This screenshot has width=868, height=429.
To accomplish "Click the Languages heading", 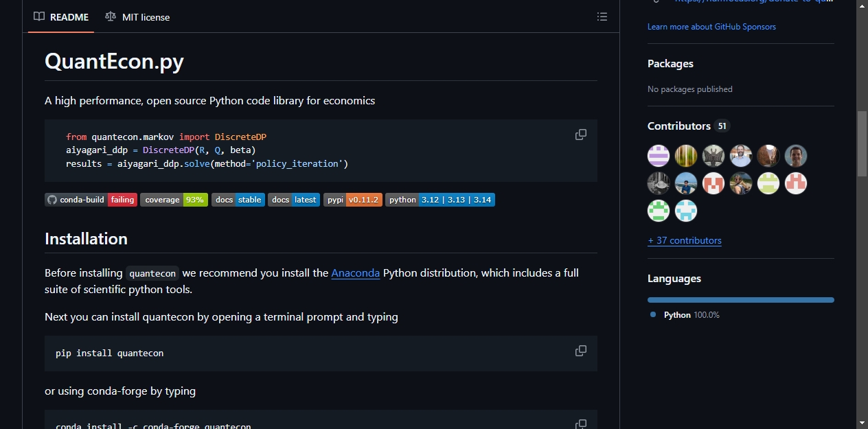I will pos(674,279).
